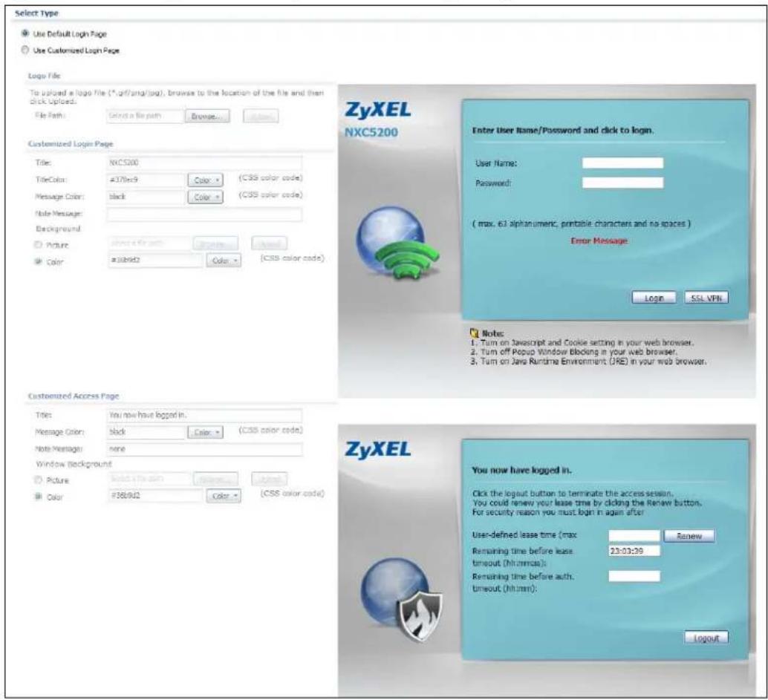Click Browse for access page background picture

(x=215, y=479)
